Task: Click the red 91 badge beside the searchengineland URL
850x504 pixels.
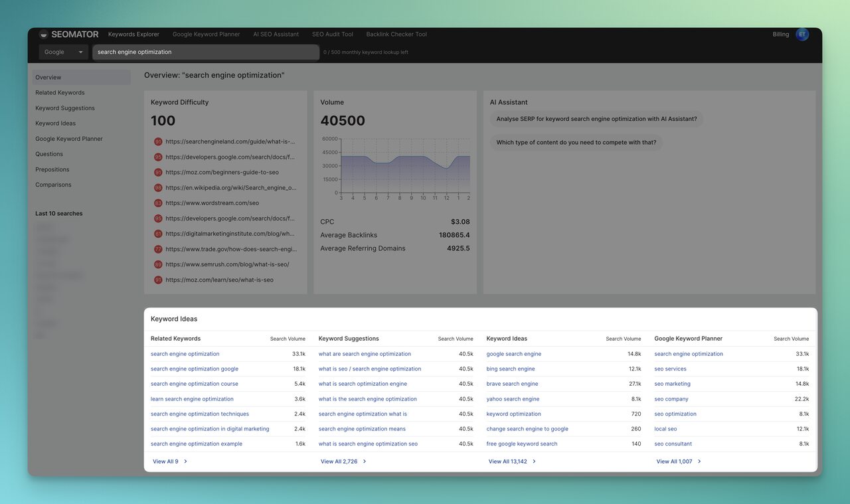Action: 157,141
